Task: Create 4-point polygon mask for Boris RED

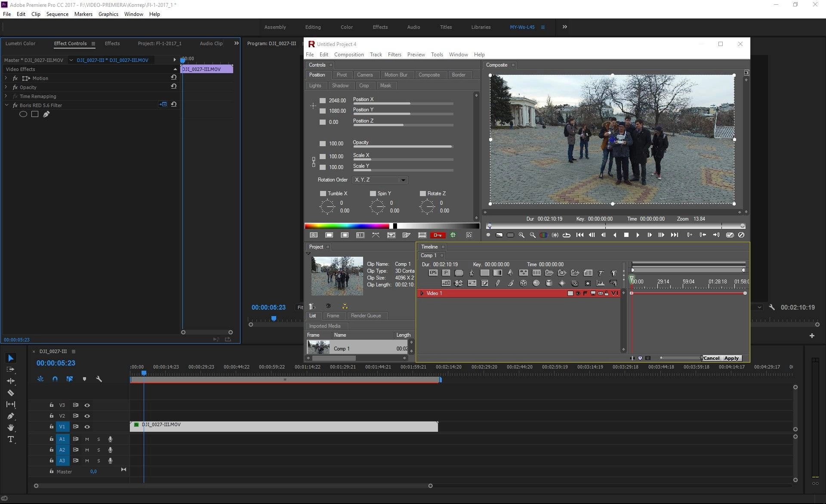Action: [35, 114]
